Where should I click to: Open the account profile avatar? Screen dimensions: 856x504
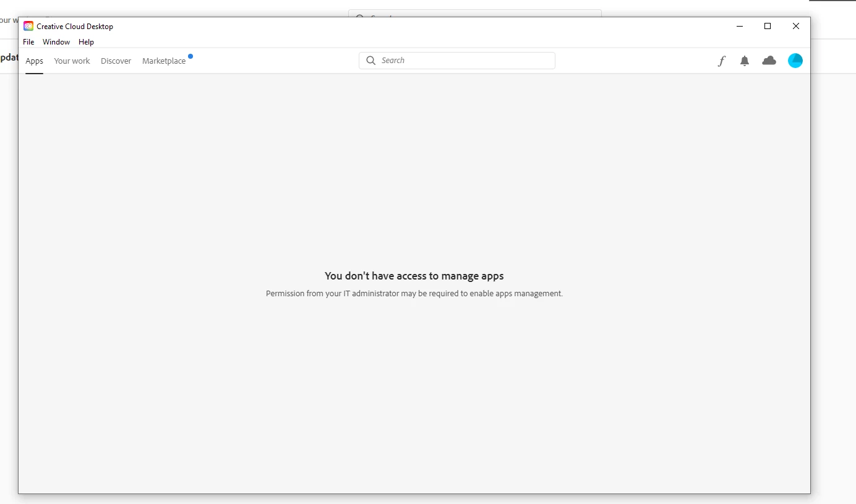pyautogui.click(x=795, y=61)
